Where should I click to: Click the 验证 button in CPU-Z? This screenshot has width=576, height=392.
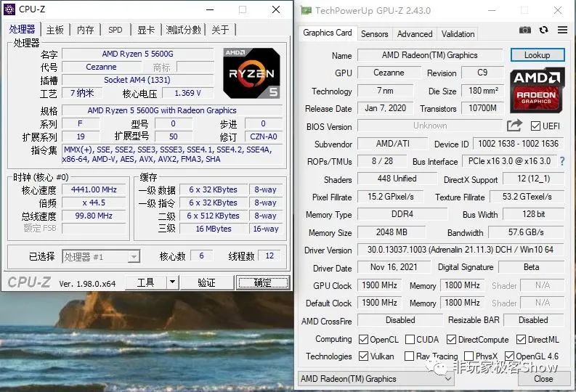click(x=206, y=282)
